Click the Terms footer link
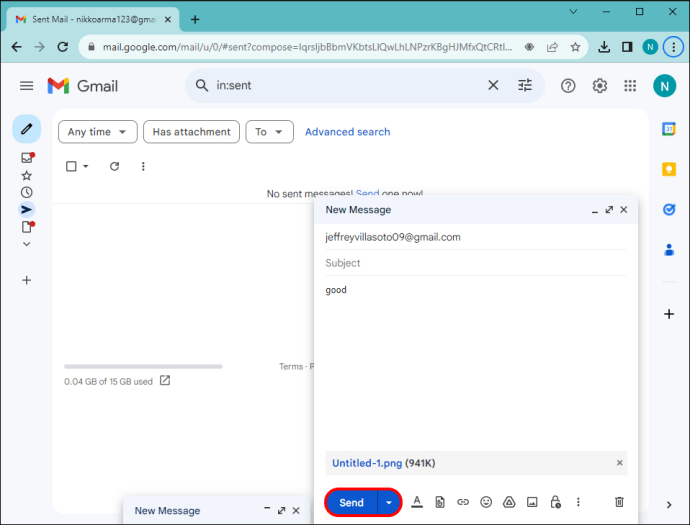This screenshot has height=525, width=690. point(291,367)
